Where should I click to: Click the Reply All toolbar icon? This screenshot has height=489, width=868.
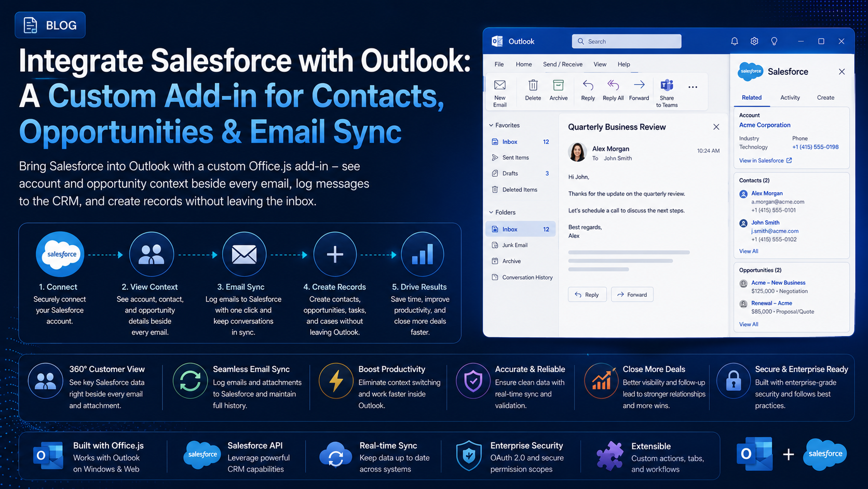tap(613, 85)
